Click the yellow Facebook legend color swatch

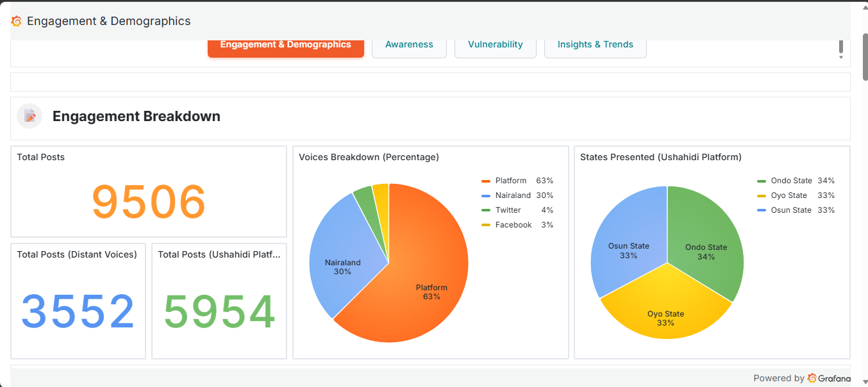[x=485, y=225]
